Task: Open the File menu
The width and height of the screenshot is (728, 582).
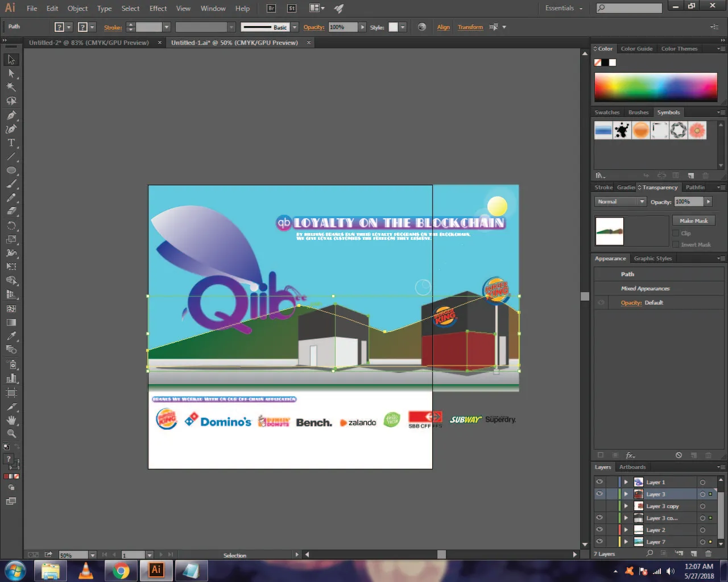Action: [32, 8]
